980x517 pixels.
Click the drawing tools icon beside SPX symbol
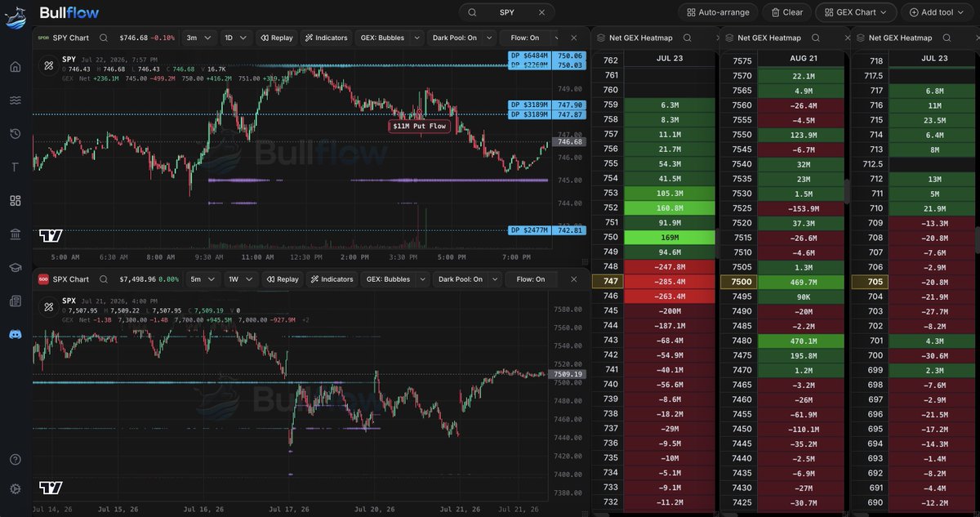(48, 306)
